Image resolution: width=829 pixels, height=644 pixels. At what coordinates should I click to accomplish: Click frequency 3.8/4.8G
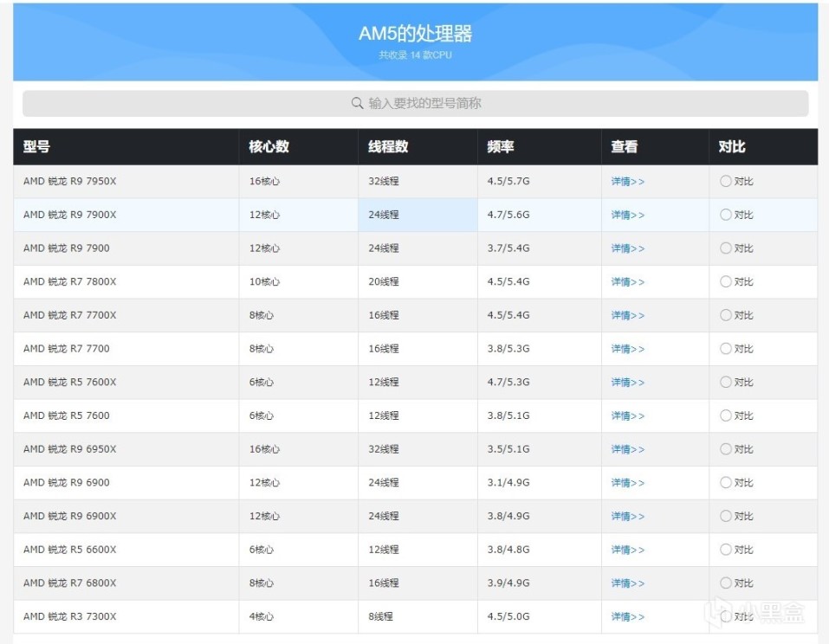pos(508,550)
